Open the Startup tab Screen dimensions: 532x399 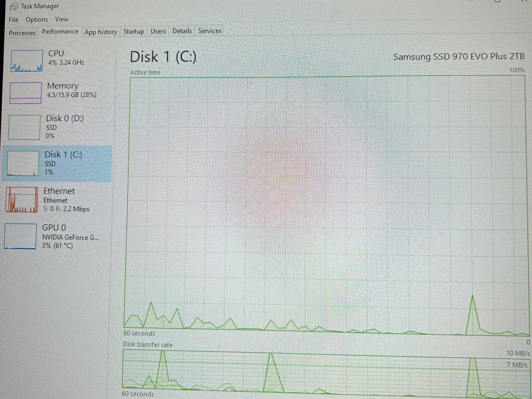(134, 31)
